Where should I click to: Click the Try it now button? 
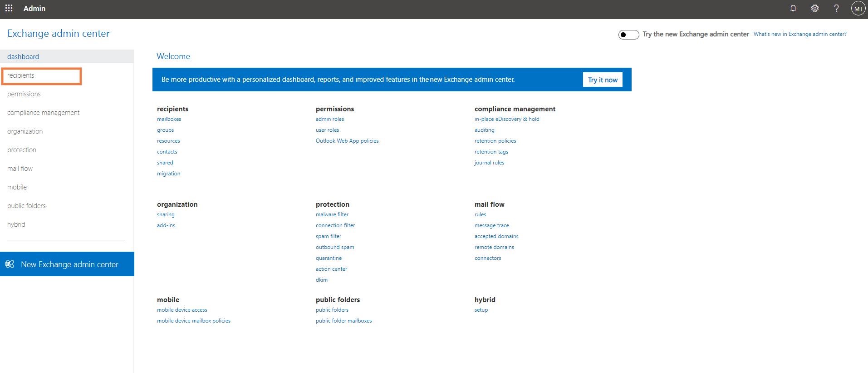[x=603, y=80]
